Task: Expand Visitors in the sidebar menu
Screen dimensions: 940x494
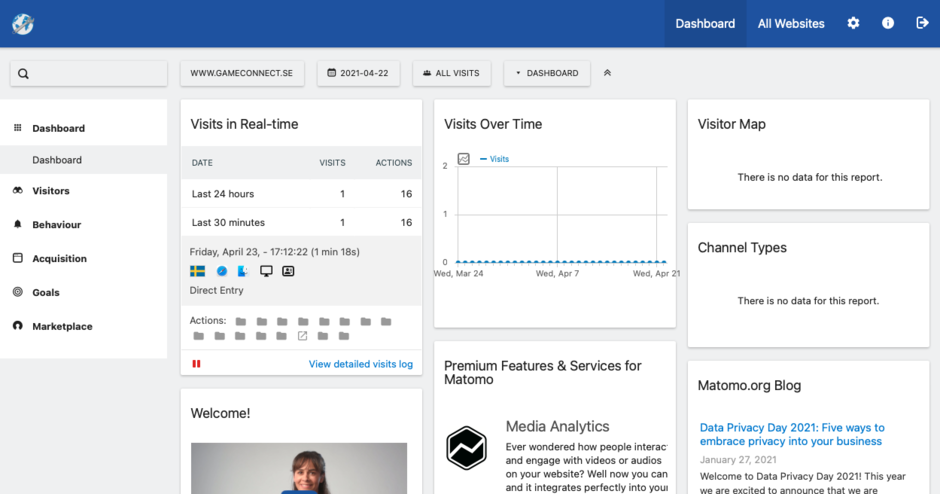Action: click(51, 191)
